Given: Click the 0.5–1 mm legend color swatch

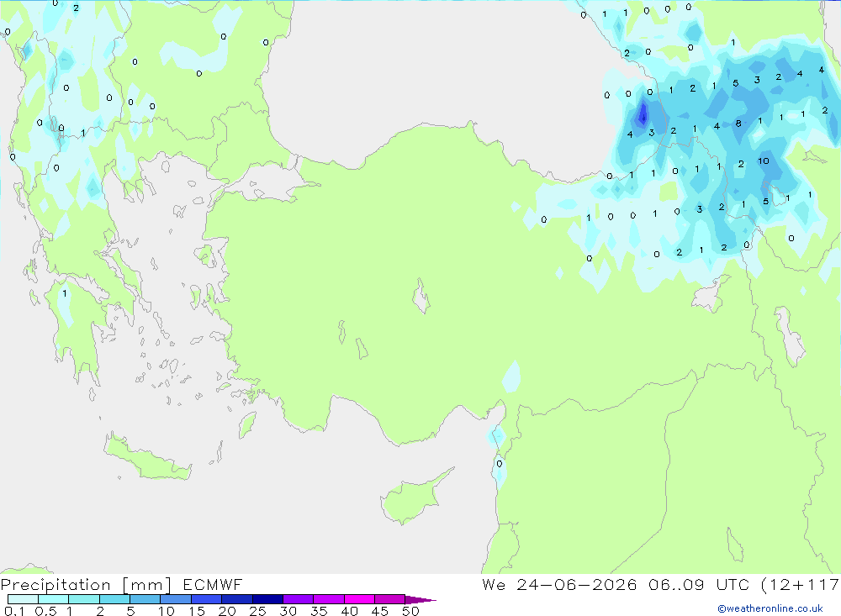Looking at the screenshot, I should [54, 599].
